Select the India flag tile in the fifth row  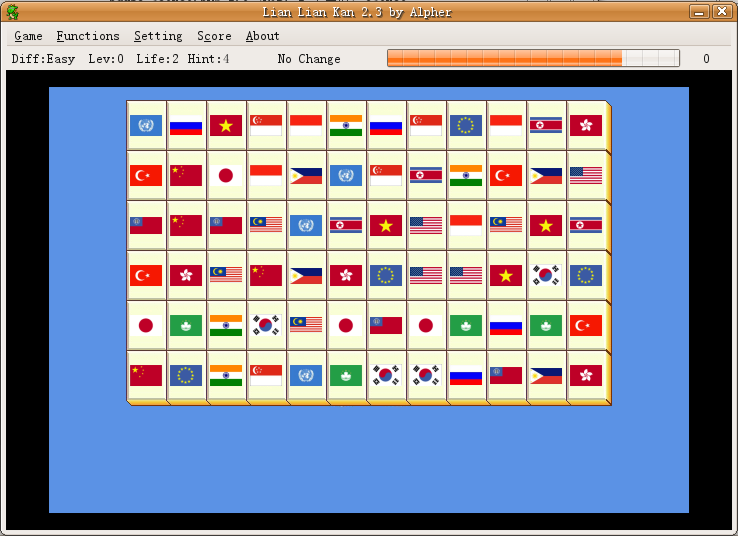[226, 325]
